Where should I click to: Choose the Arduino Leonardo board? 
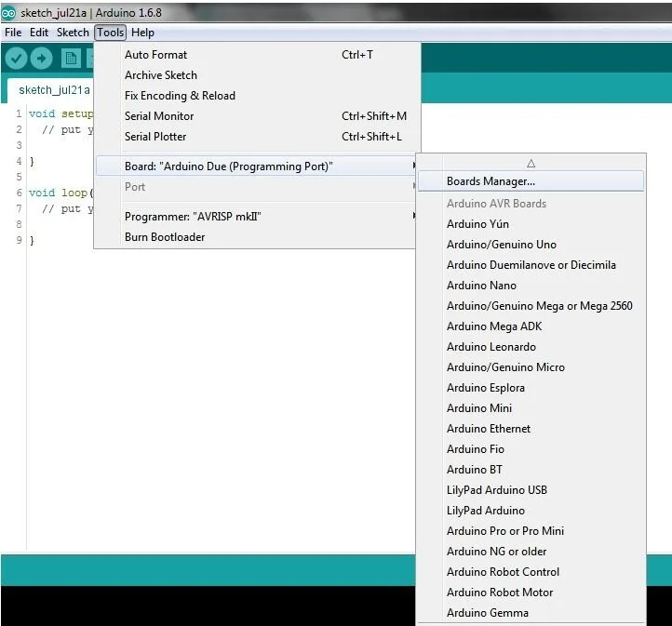[531, 347]
